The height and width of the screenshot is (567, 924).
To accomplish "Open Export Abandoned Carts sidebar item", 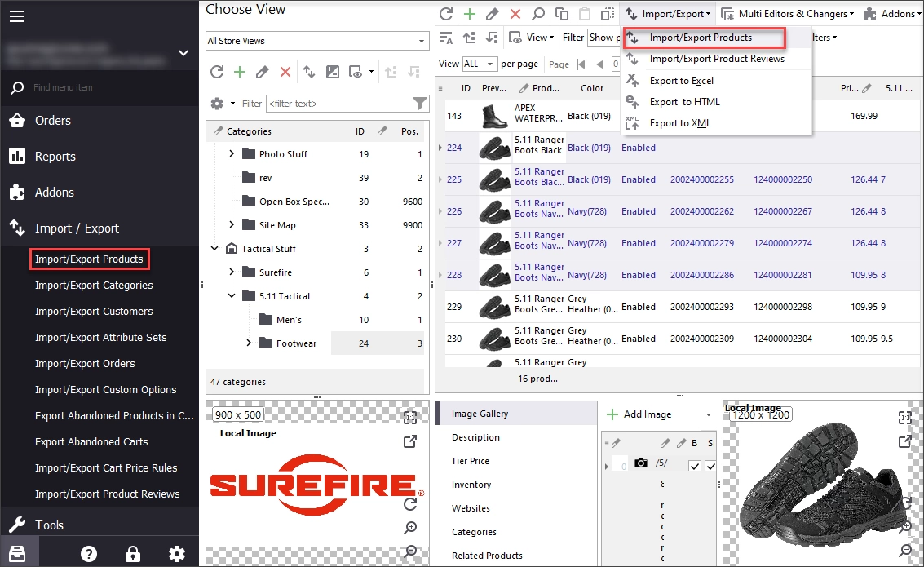I will [91, 442].
